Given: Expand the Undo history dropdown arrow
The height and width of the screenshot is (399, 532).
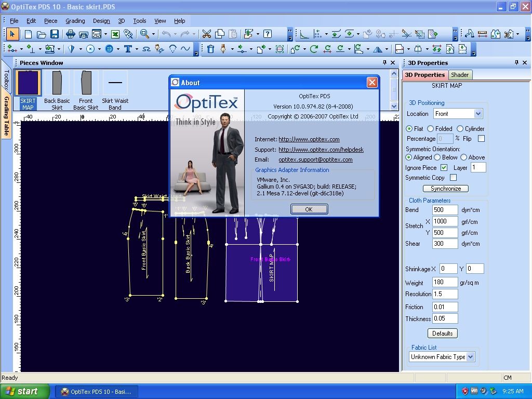Looking at the screenshot, I should tap(175, 34).
